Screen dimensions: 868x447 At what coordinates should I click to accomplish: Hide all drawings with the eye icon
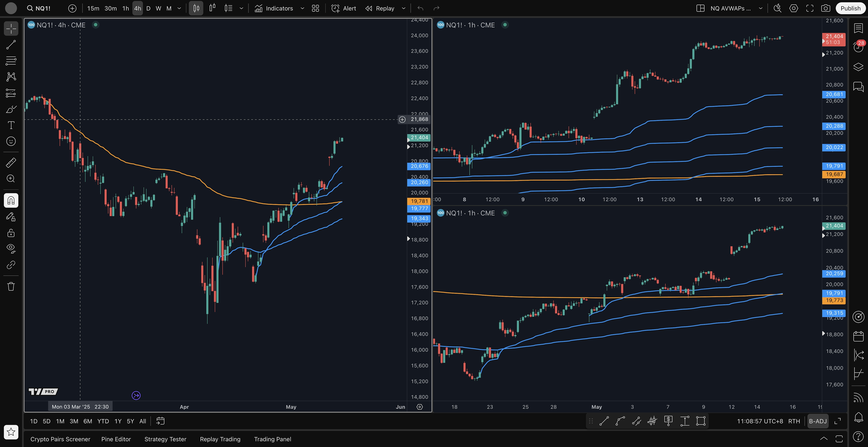click(11, 248)
